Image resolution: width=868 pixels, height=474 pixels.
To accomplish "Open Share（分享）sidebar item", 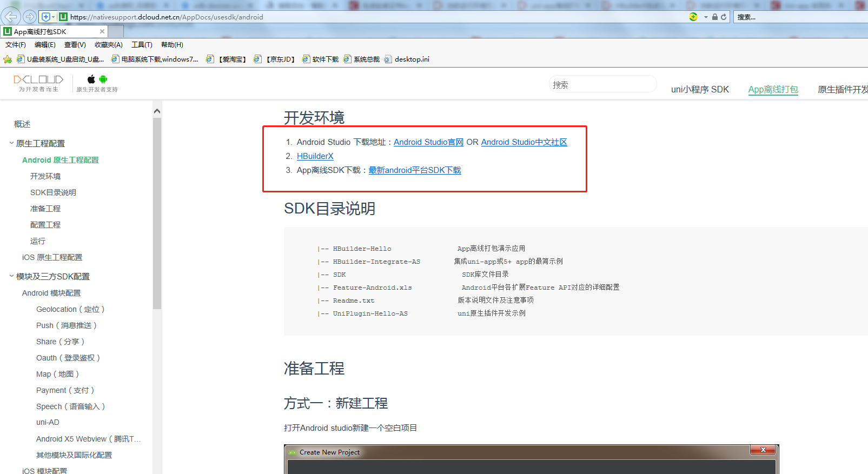I will tap(61, 342).
